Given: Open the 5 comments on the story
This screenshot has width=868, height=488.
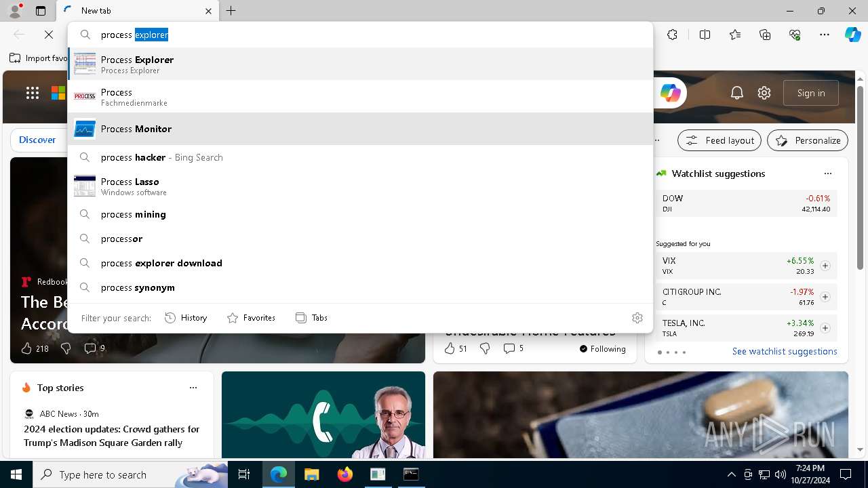Looking at the screenshot, I should click(513, 348).
